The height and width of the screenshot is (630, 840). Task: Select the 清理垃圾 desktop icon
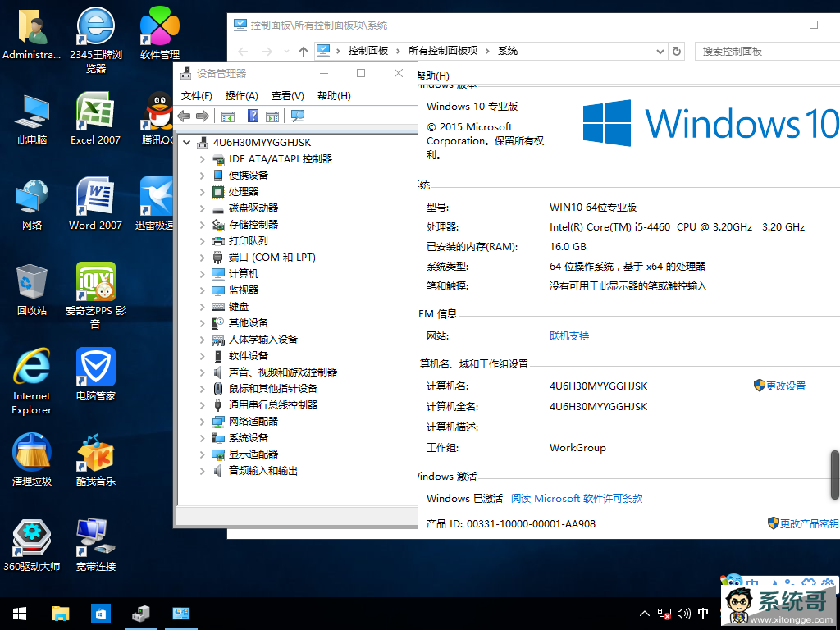(x=32, y=460)
